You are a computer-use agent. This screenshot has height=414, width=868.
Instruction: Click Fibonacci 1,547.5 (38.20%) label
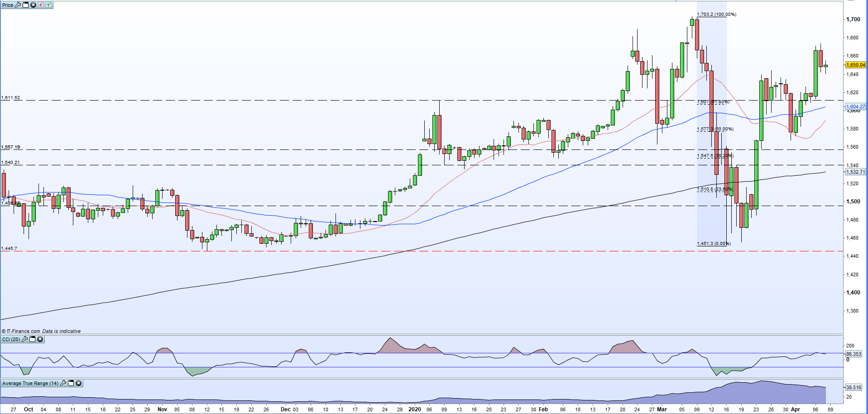pos(715,156)
